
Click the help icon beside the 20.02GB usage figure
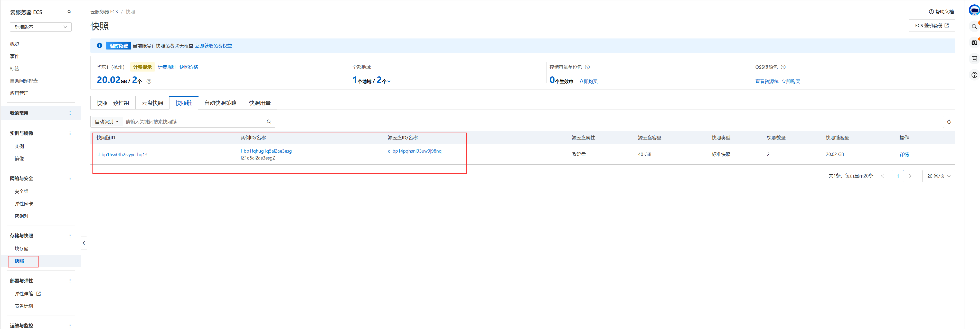[x=149, y=81]
